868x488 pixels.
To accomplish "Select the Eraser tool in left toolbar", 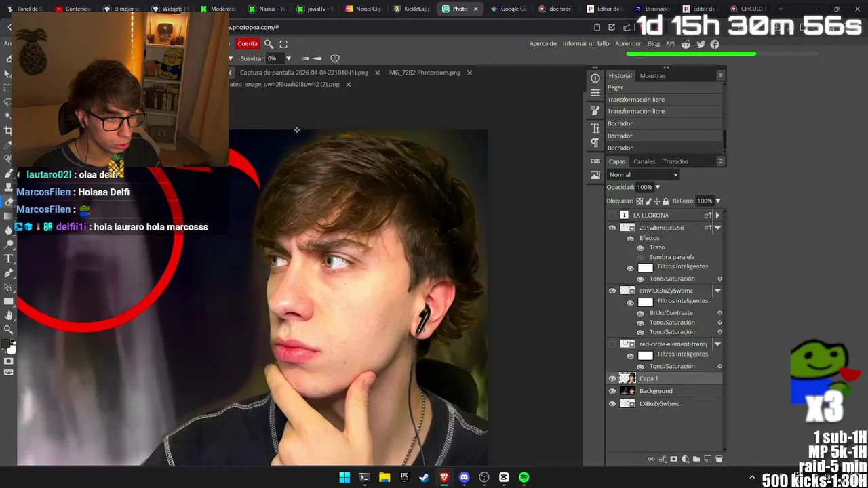I will 9,201.
